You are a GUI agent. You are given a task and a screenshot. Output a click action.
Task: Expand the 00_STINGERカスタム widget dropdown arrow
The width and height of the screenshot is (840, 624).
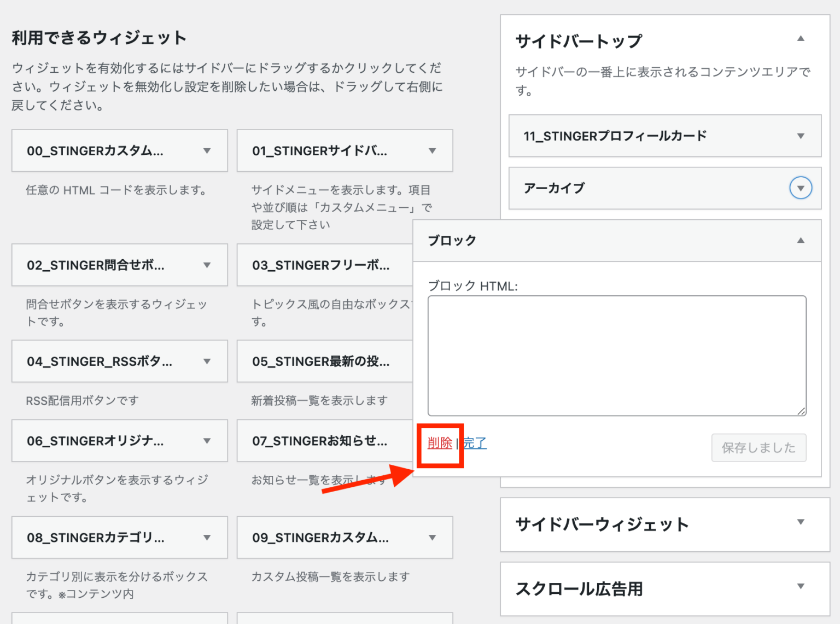pyautogui.click(x=207, y=151)
